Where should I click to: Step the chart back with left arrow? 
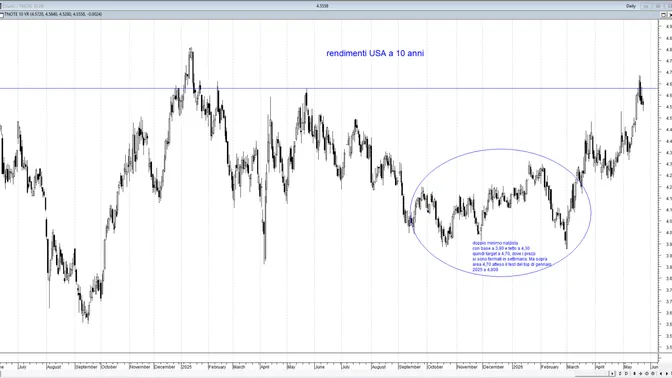coord(661,374)
